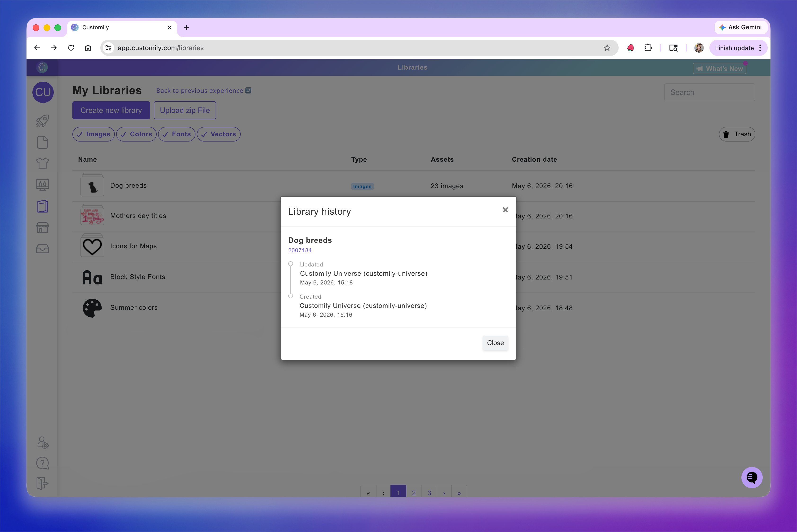Open the Trash button
This screenshot has width=797, height=532.
[737, 134]
